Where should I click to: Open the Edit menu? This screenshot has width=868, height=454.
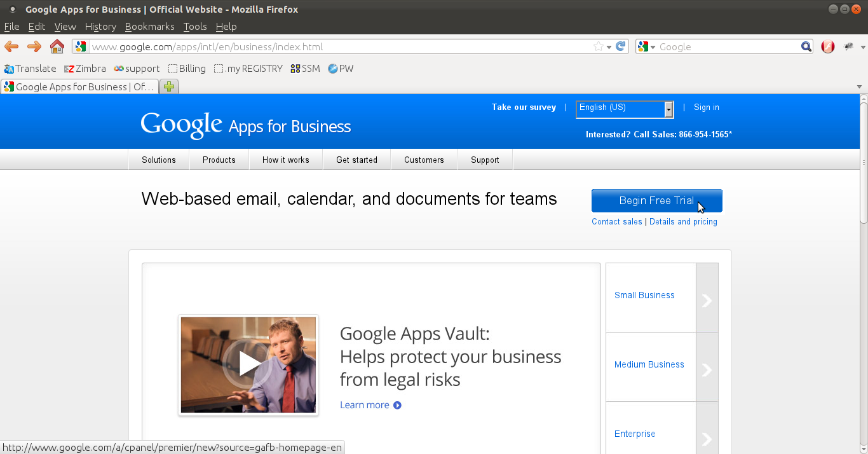click(37, 27)
